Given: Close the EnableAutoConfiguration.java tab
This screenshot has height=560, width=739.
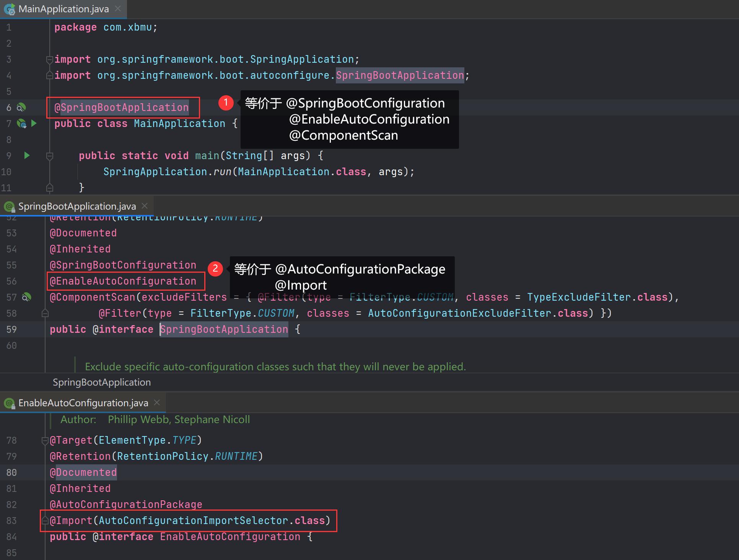Looking at the screenshot, I should click(157, 402).
